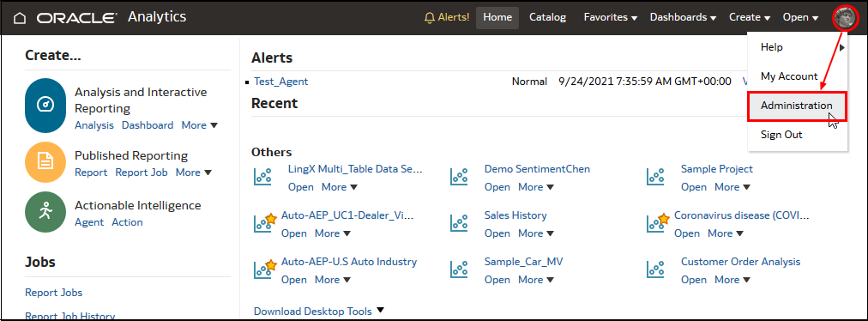The height and width of the screenshot is (321, 868).
Task: Click the Actionable Intelligence runner icon
Action: pyautogui.click(x=45, y=211)
